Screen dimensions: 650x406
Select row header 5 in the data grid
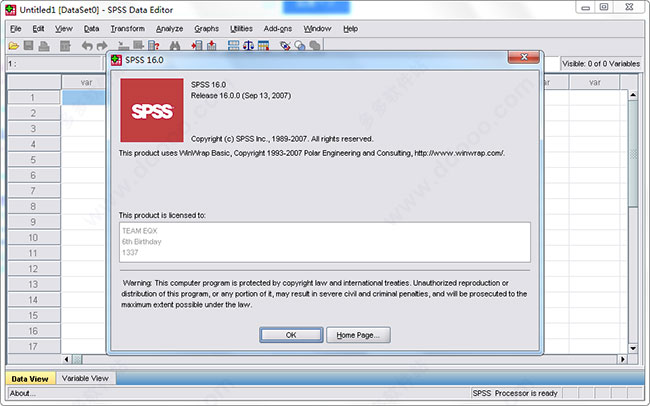click(33, 160)
